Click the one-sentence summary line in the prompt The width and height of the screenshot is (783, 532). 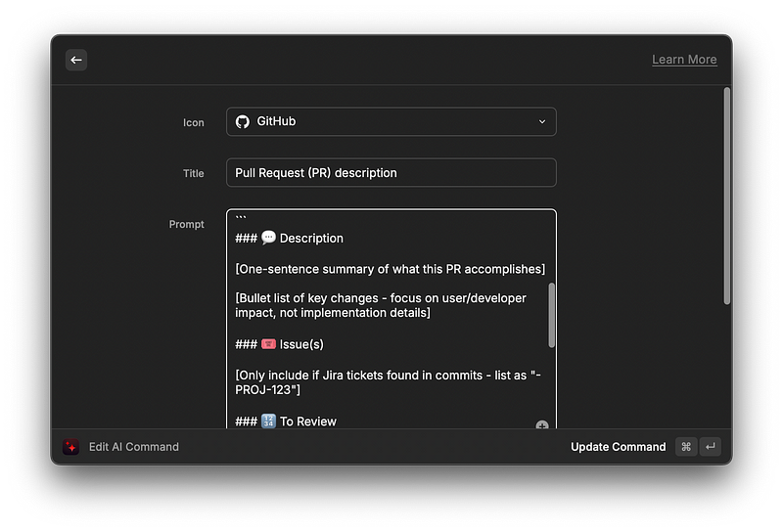(x=390, y=269)
